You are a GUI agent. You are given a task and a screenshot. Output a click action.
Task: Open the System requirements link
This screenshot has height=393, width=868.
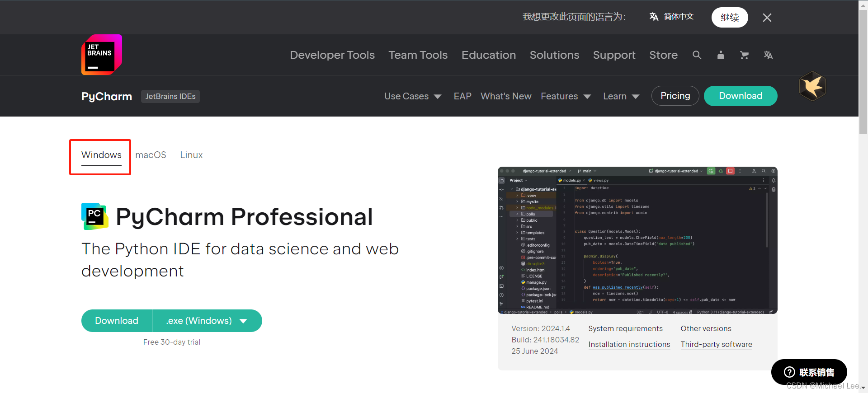(625, 329)
